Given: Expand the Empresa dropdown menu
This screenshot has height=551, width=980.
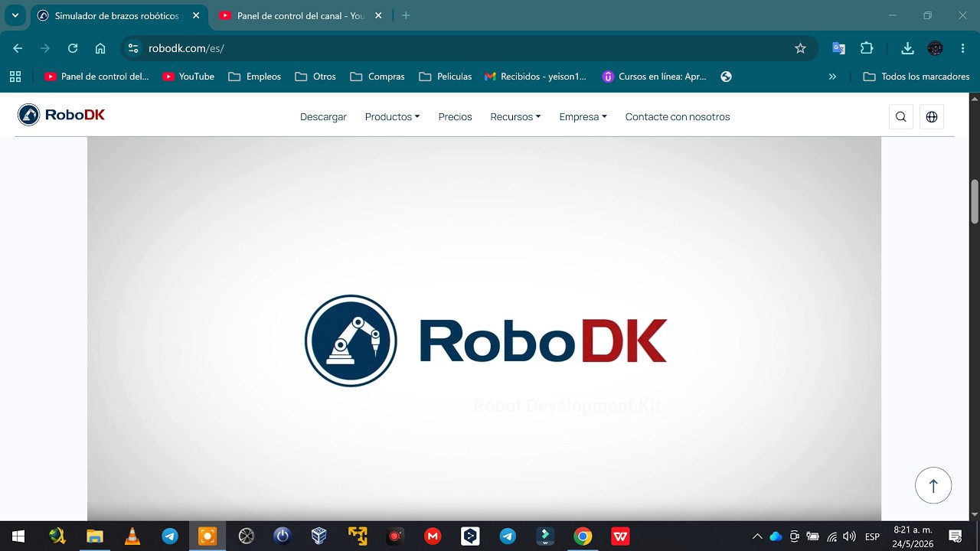Looking at the screenshot, I should tap(583, 116).
